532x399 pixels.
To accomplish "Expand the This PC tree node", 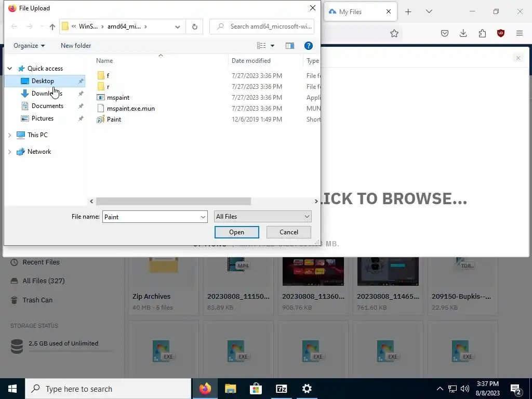I will point(10,135).
